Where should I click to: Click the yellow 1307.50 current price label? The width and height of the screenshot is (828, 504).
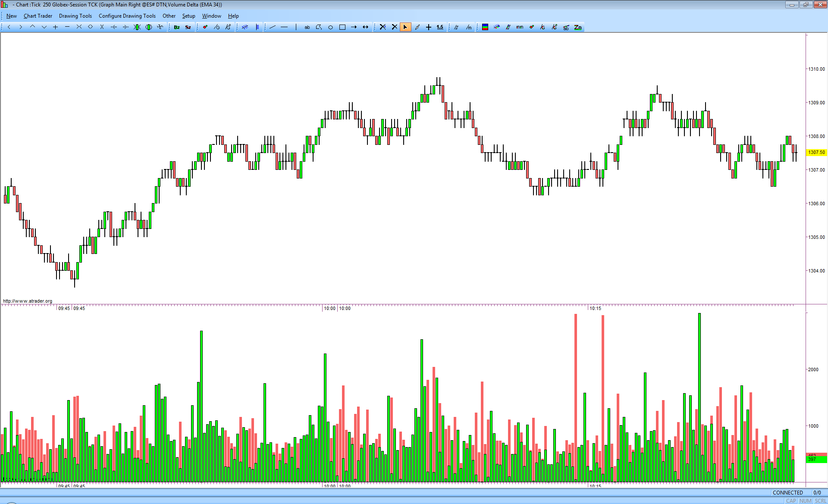pyautogui.click(x=816, y=152)
